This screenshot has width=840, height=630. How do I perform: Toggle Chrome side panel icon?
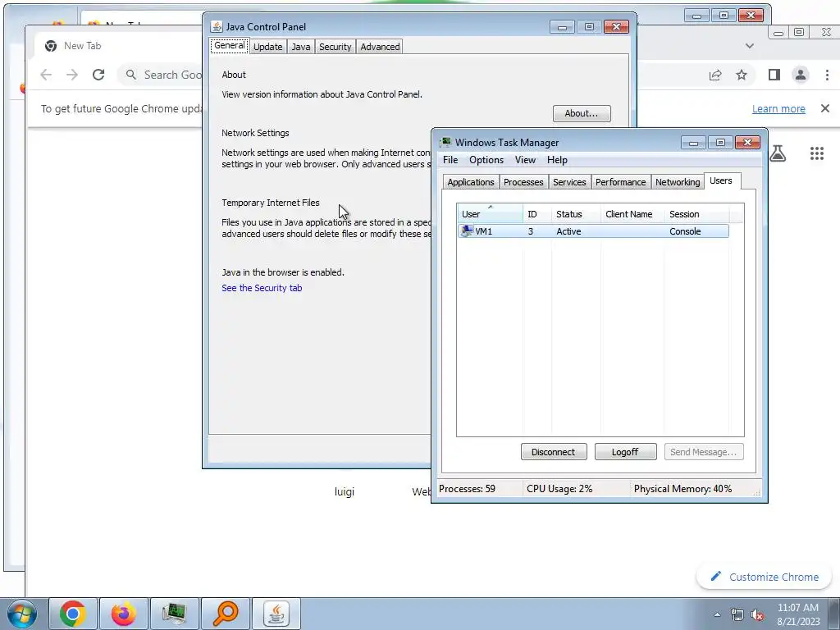(774, 75)
